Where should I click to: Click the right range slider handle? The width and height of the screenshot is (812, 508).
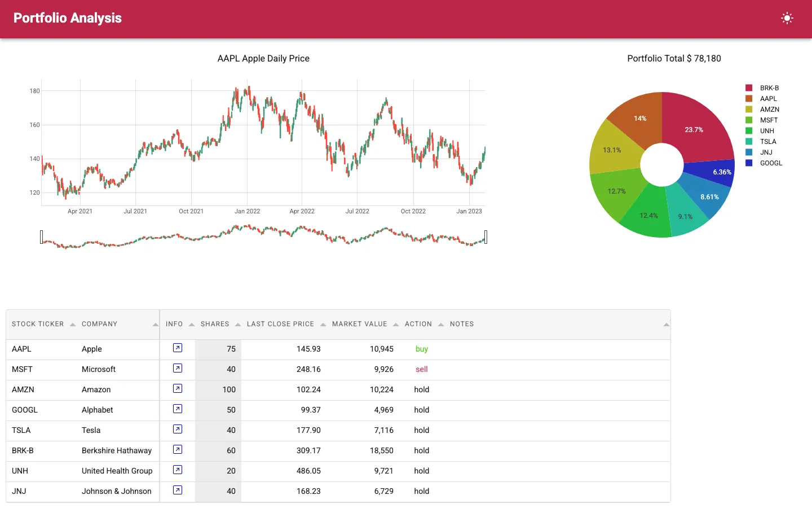click(486, 237)
